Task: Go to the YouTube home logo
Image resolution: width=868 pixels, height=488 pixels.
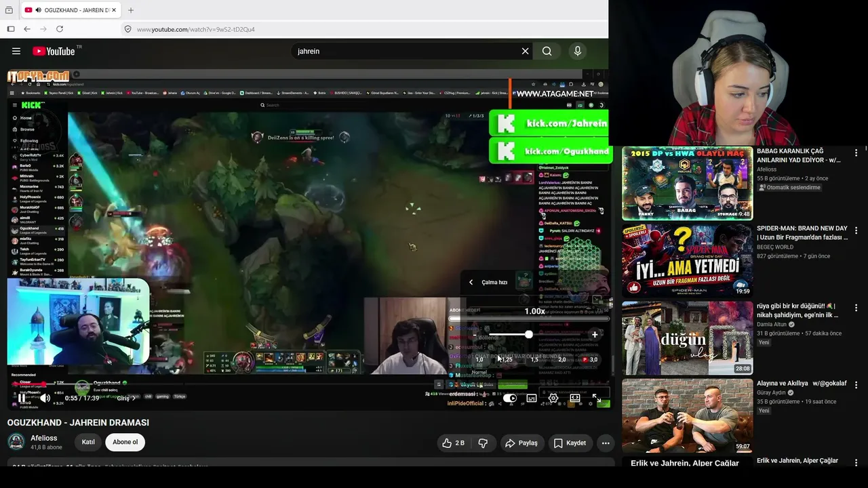Action: coord(54,51)
